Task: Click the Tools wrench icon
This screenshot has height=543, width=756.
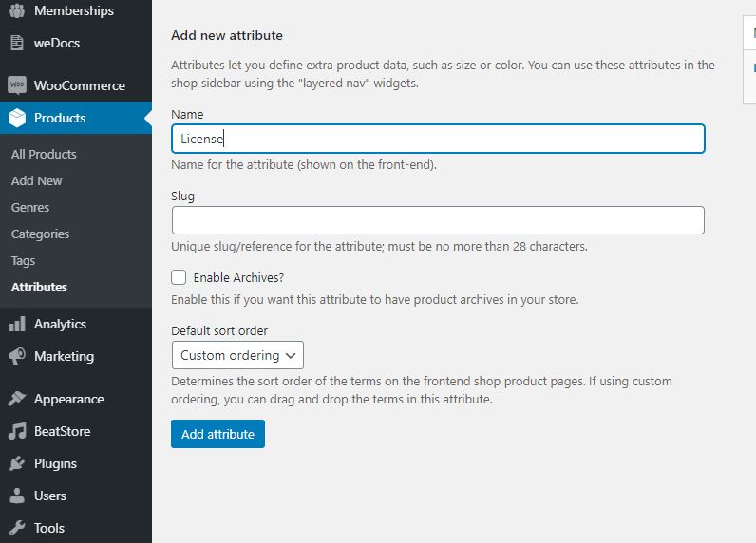Action: click(x=17, y=528)
